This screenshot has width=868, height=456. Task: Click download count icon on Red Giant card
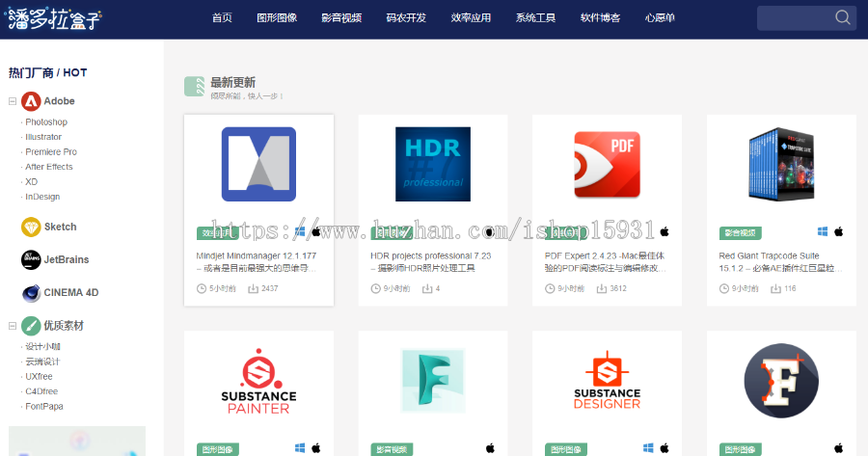click(775, 289)
